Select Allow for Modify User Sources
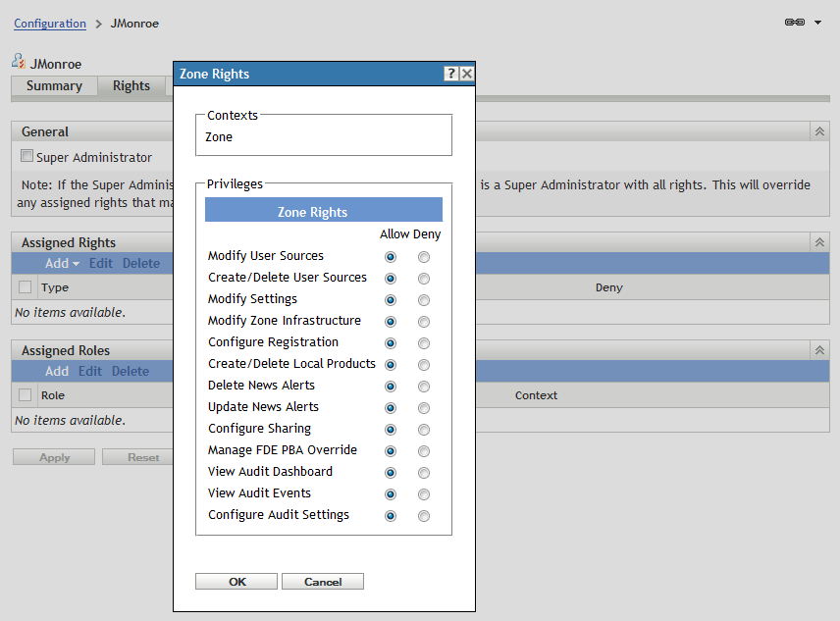Image resolution: width=840 pixels, height=621 pixels. (391, 257)
